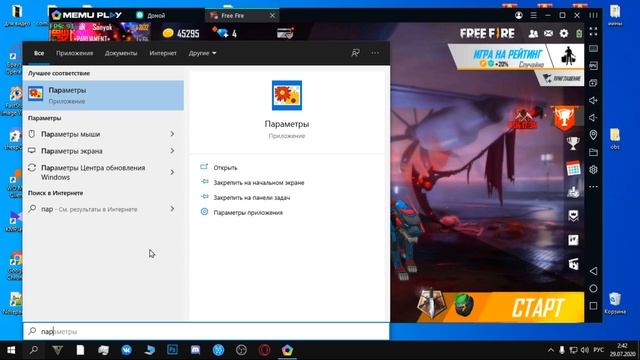Open the MEmu shared folder icon
The height and width of the screenshot is (360, 640).
593,152
